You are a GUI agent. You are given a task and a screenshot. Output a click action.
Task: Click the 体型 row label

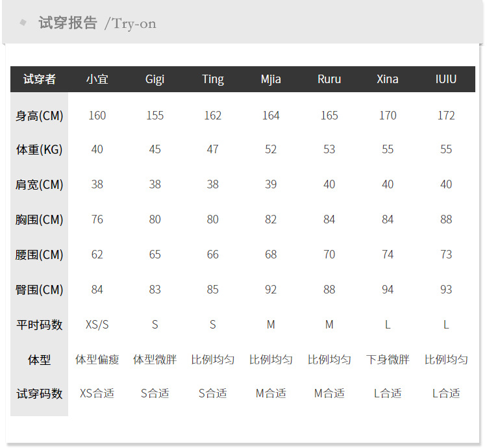[x=40, y=360]
